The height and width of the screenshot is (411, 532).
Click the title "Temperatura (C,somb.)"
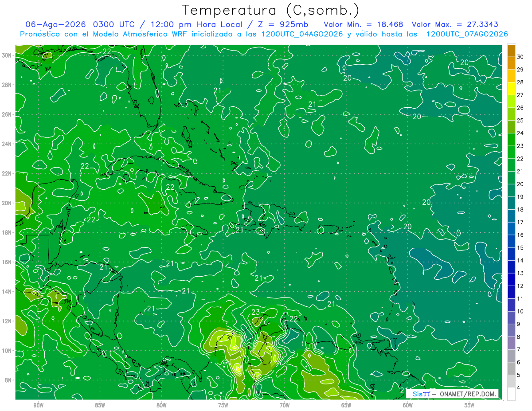pos(270,10)
